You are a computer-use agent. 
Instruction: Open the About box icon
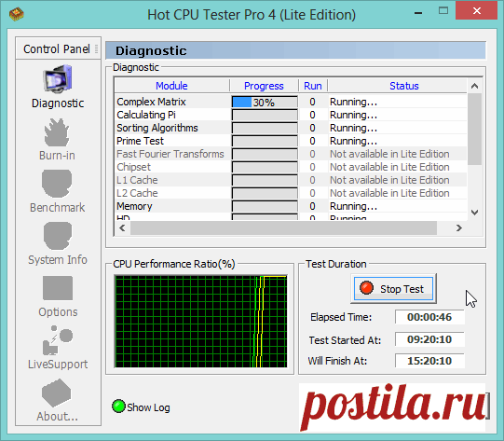pos(56,393)
